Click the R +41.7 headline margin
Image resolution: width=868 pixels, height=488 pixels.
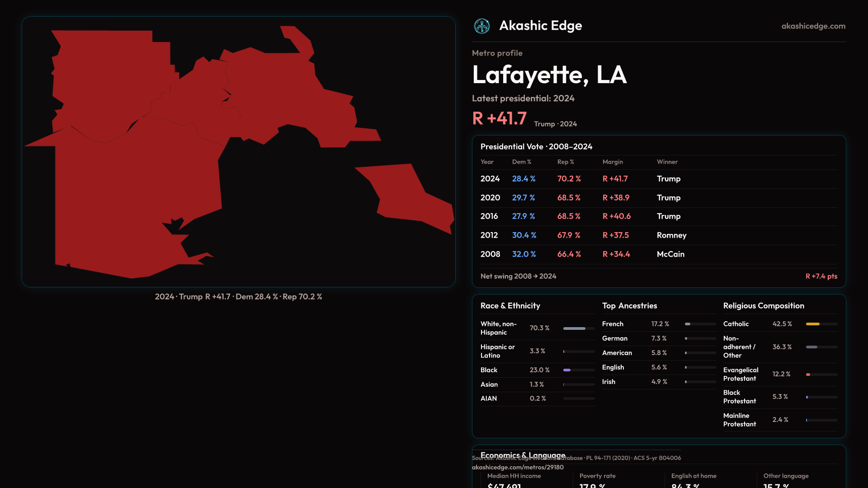point(499,119)
